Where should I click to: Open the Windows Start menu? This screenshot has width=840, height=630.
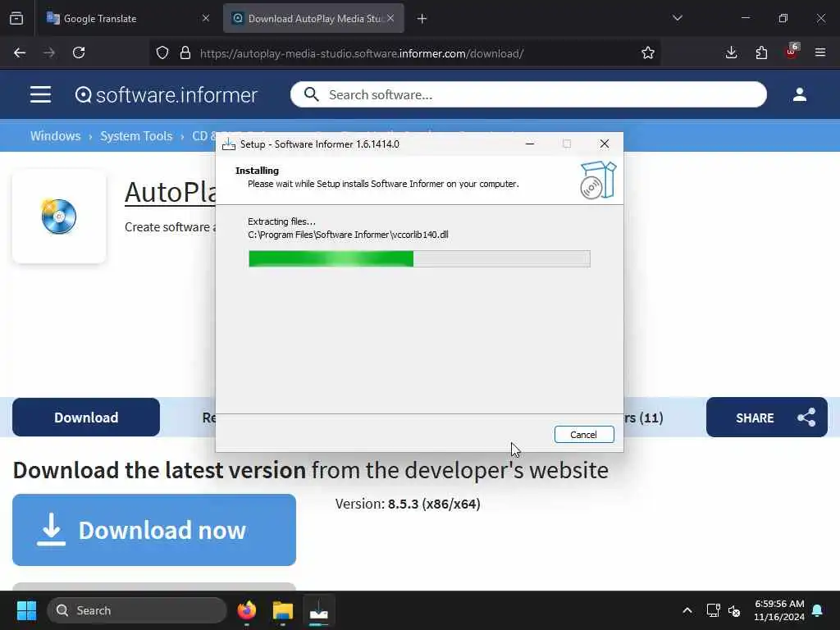coord(26,610)
